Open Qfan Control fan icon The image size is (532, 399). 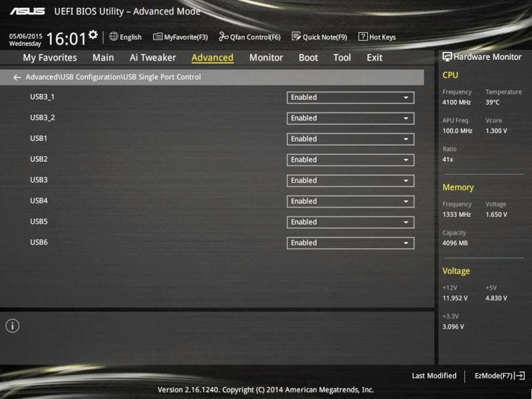[x=223, y=37]
